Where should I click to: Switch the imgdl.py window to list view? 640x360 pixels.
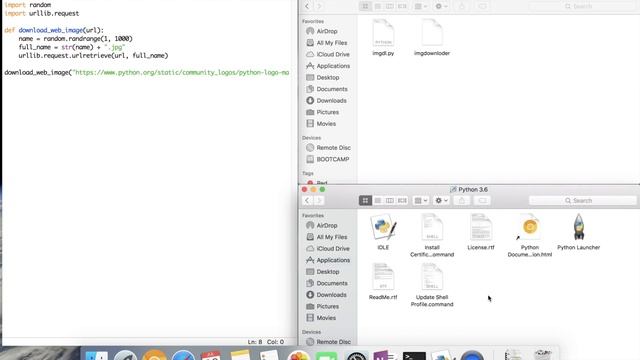point(378,6)
